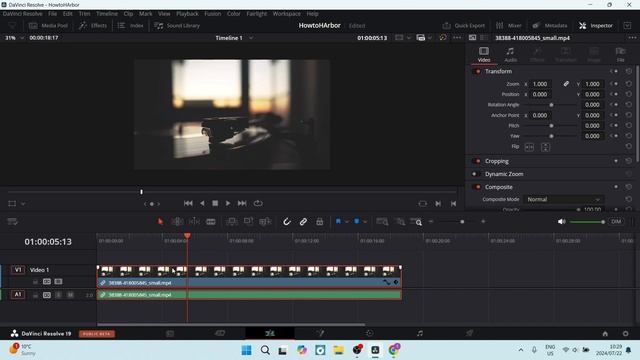Click the Detail Zoom icon
Image resolution: width=640 pixels, height=360 pixels.
401,222
